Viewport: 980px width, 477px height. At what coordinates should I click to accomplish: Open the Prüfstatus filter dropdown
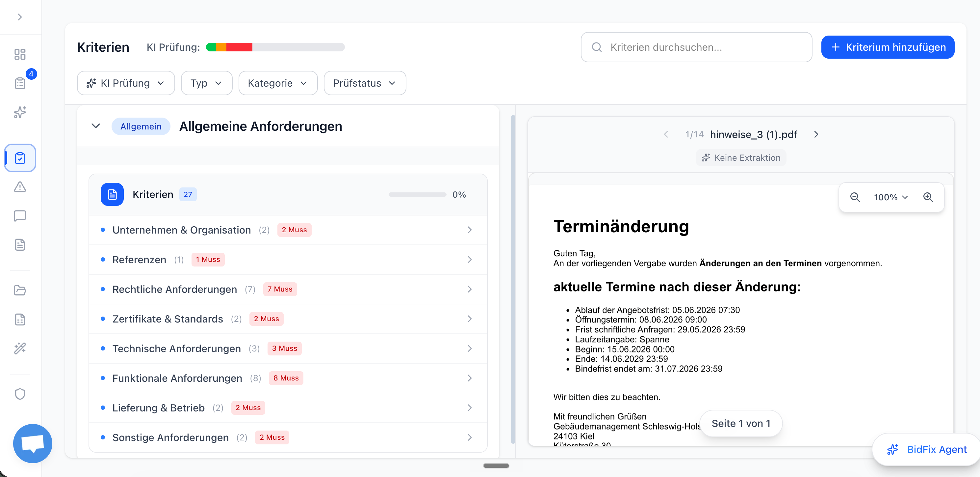[x=365, y=83]
